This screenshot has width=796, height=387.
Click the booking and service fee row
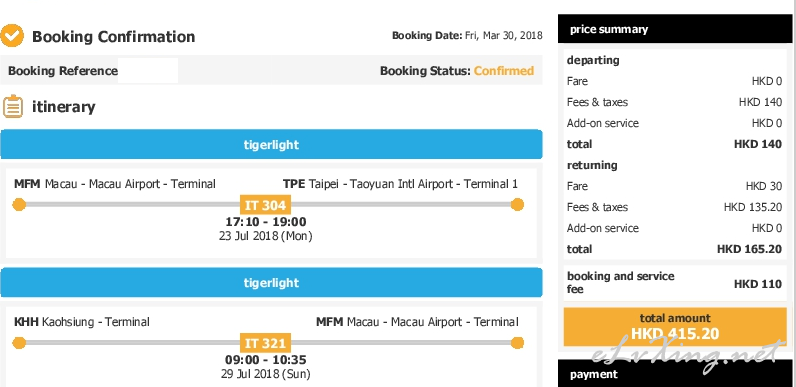coord(675,283)
